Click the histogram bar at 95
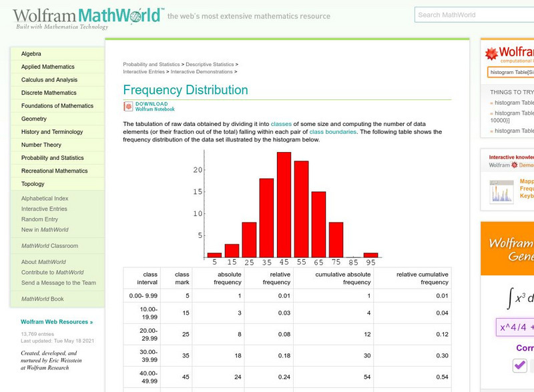This screenshot has height=392, width=534. tap(371, 255)
